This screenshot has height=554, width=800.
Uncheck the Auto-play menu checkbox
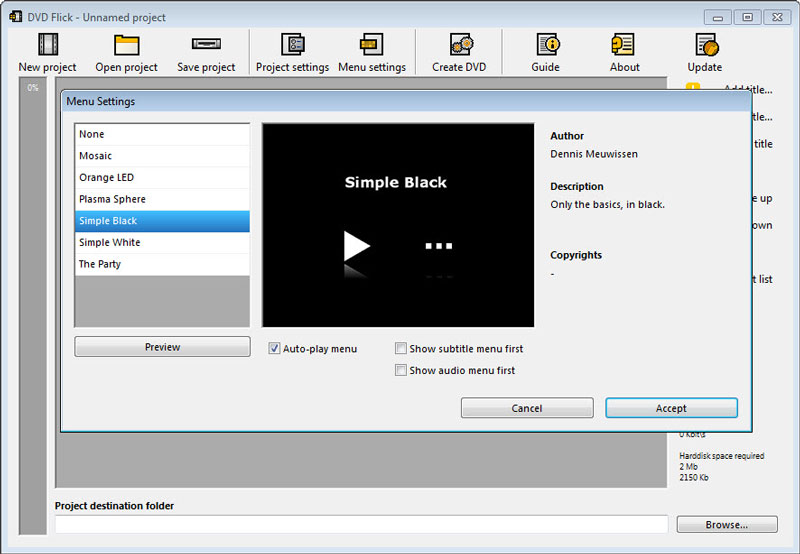275,349
